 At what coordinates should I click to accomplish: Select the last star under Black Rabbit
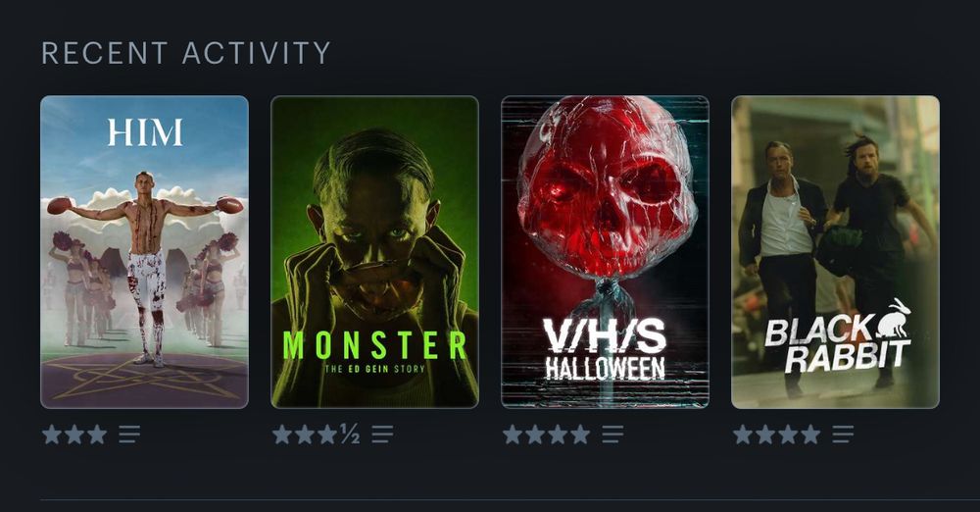[810, 434]
